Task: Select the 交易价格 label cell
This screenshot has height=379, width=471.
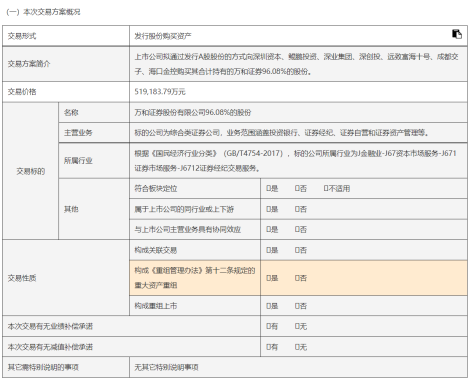Action: 66,92
